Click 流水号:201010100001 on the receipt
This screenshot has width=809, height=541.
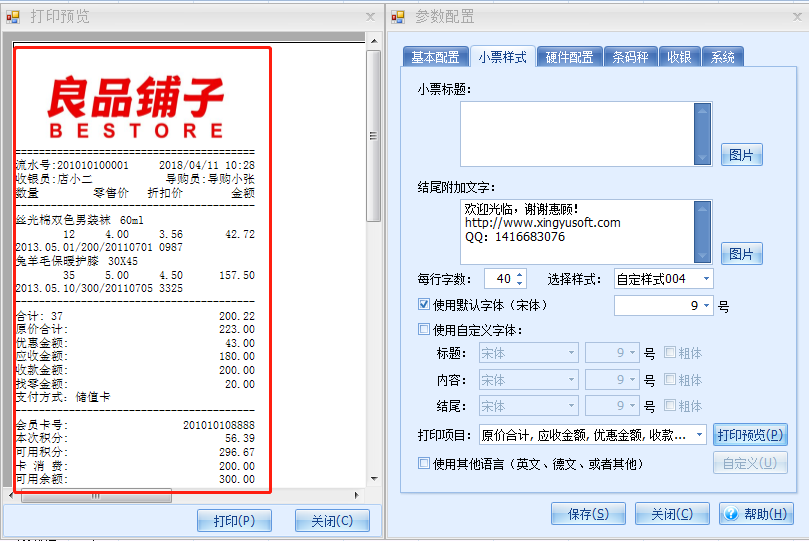[x=72, y=165]
